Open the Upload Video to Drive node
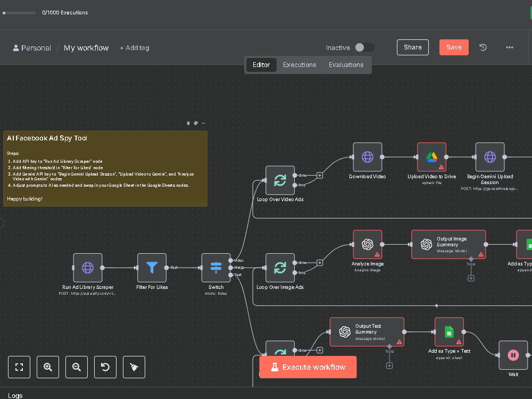 tap(431, 157)
